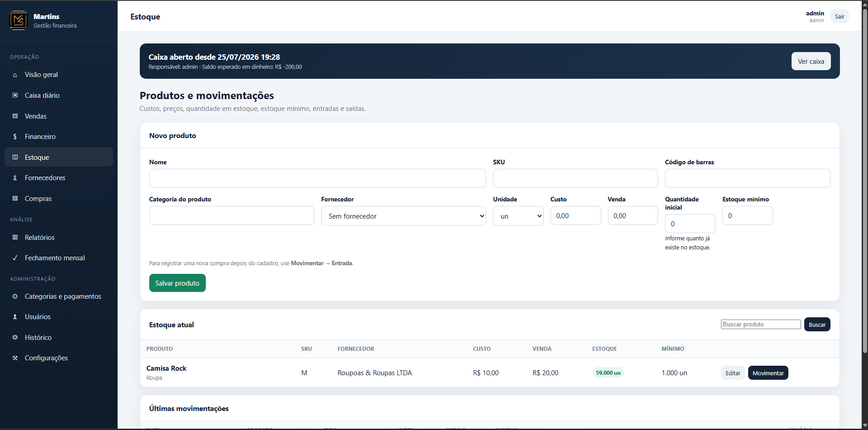Open Configurações from the sidebar

pos(59,358)
